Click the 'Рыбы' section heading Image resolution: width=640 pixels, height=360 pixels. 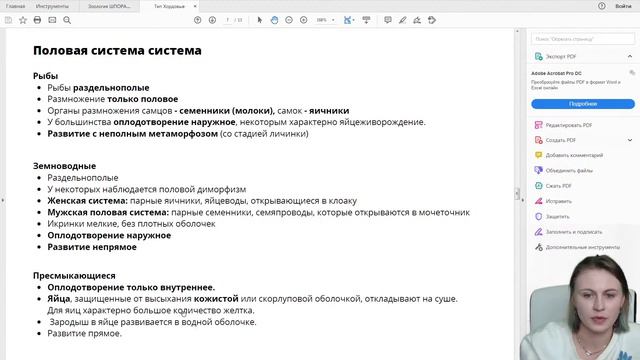[45, 76]
